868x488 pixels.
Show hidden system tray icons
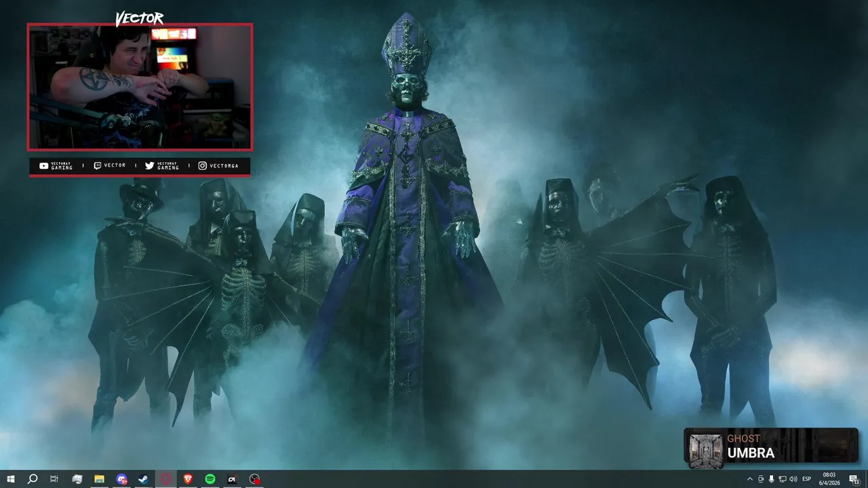click(x=749, y=479)
